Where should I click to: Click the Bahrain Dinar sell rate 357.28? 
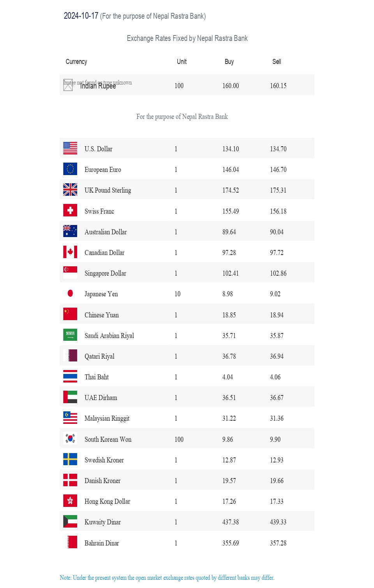[278, 543]
